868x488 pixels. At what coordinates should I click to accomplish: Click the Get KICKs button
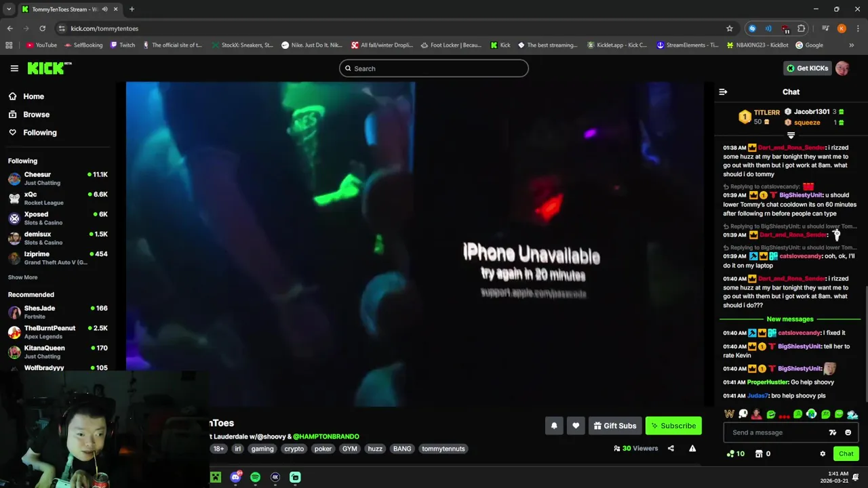coord(807,68)
